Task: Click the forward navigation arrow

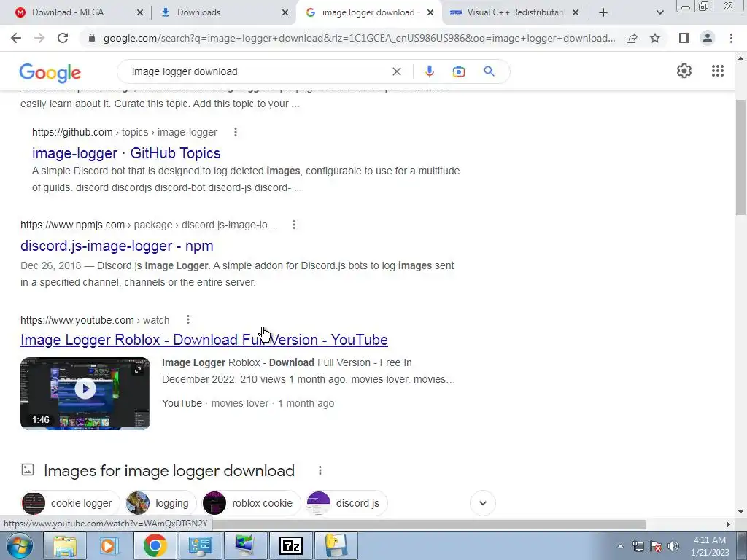Action: [39, 38]
